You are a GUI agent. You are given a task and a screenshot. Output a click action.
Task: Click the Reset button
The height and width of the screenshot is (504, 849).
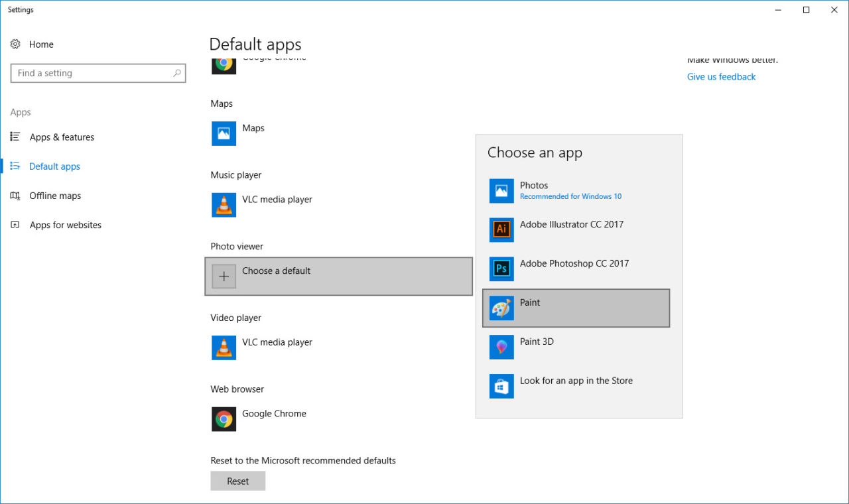pos(238,481)
